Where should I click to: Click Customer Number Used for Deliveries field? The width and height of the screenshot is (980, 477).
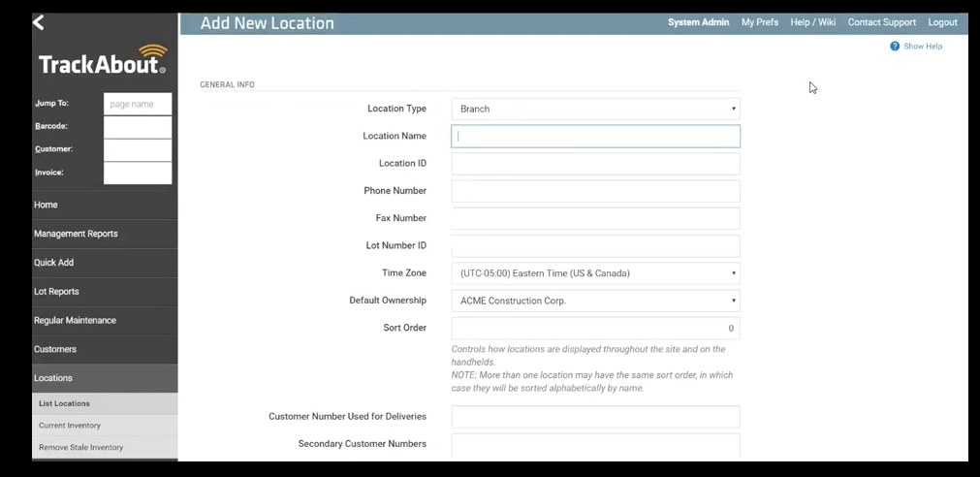595,416
